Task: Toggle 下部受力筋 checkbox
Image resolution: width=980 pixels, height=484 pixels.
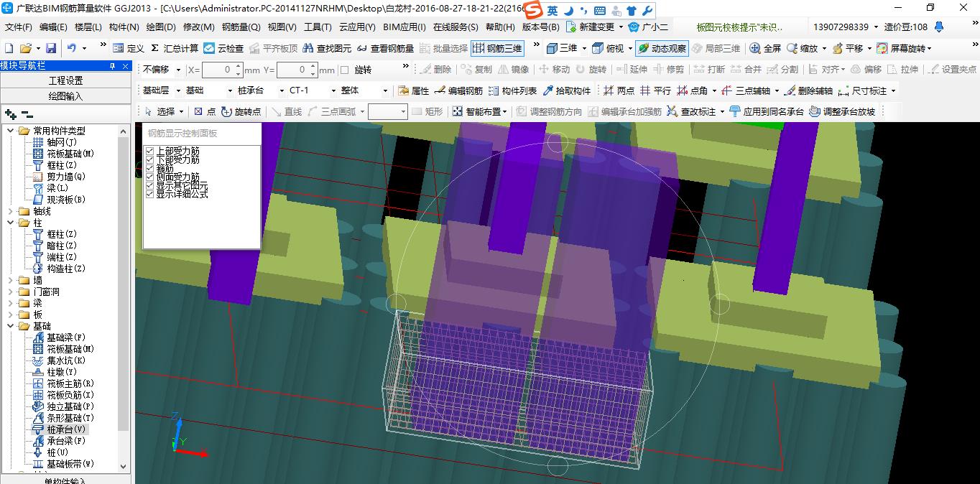Action: click(x=149, y=160)
